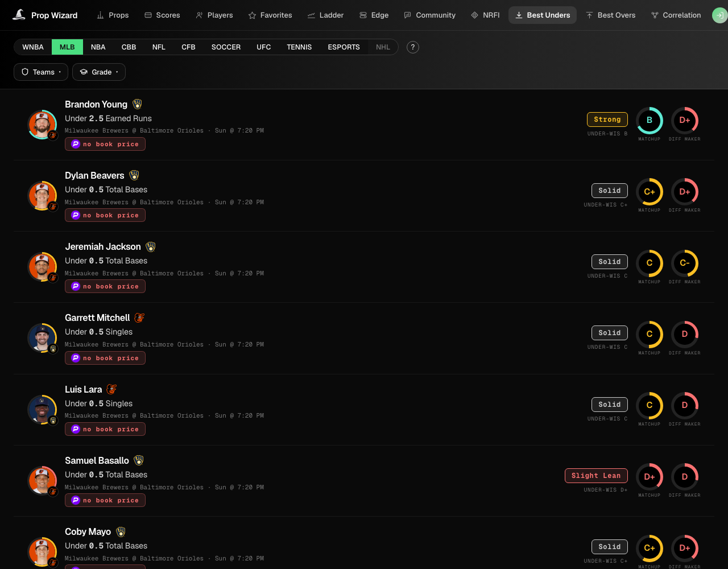The image size is (728, 569).
Task: Open the Grade filter dropdown
Action: click(x=99, y=72)
